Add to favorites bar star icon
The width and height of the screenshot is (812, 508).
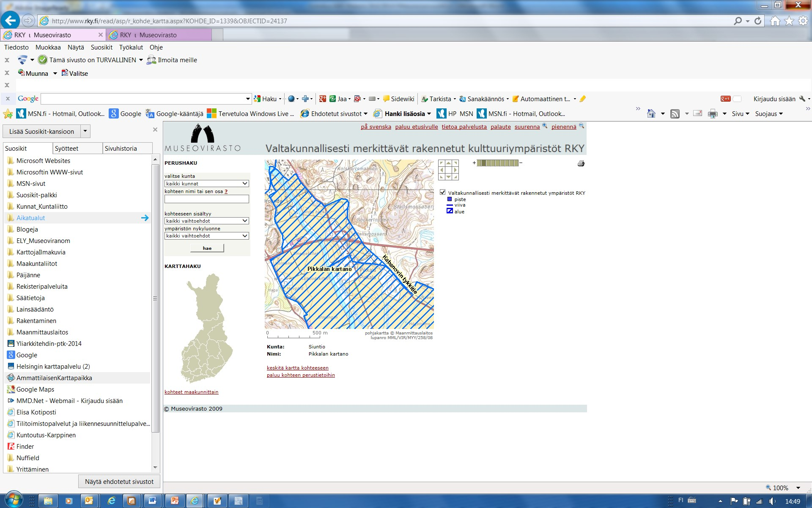coord(8,113)
